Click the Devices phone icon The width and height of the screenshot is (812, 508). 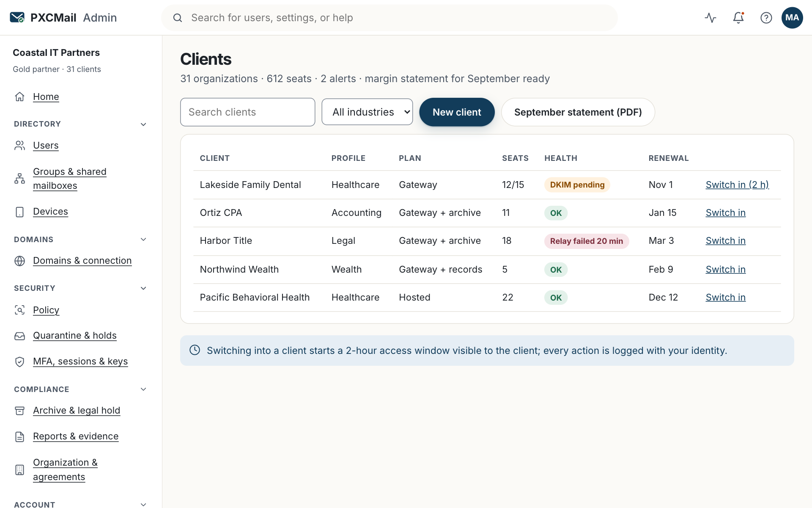coord(19,212)
